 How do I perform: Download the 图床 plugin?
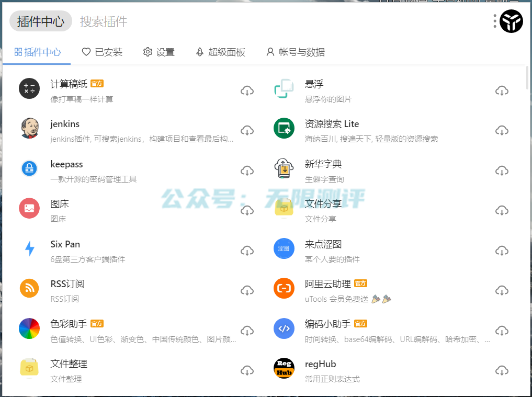point(247,211)
